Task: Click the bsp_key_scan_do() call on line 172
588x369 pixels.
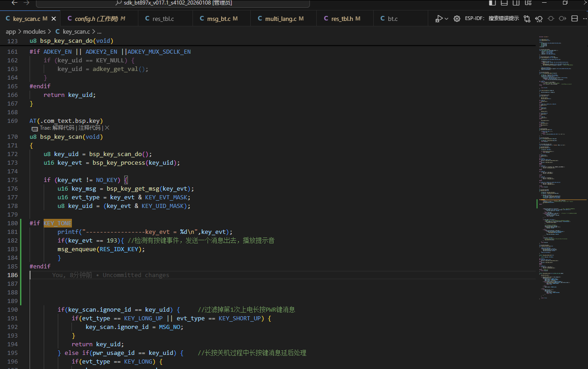Action: point(120,154)
